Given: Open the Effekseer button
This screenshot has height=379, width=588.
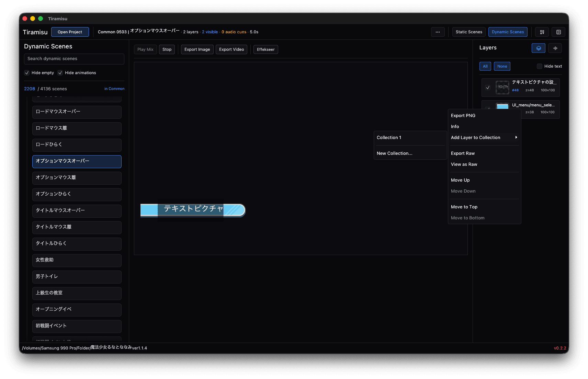Looking at the screenshot, I should pos(266,49).
